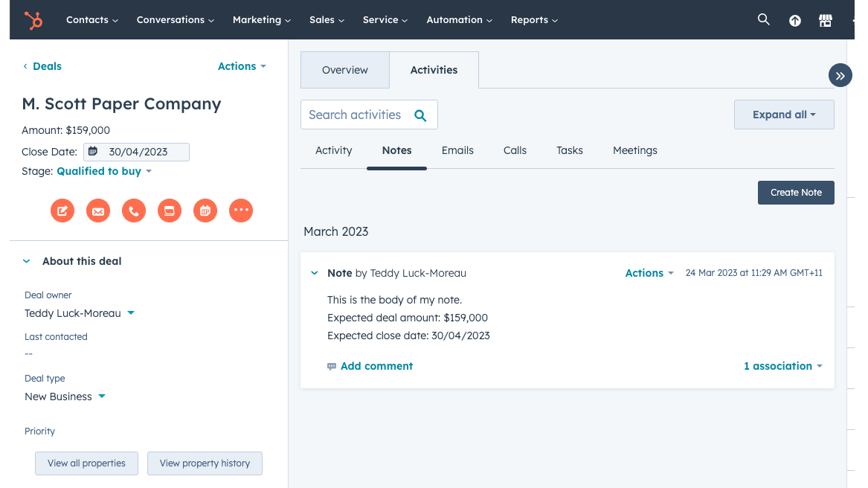Open the email compose envelope icon

[98, 211]
